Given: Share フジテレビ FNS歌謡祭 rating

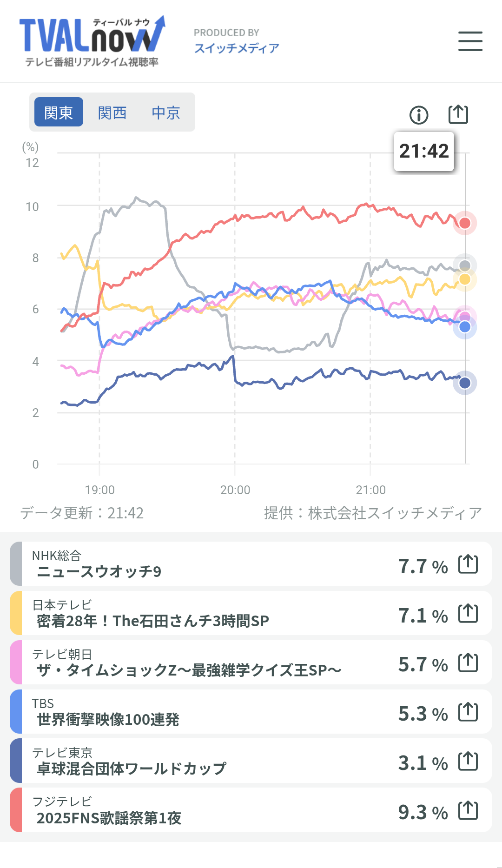Looking at the screenshot, I should pos(468,810).
